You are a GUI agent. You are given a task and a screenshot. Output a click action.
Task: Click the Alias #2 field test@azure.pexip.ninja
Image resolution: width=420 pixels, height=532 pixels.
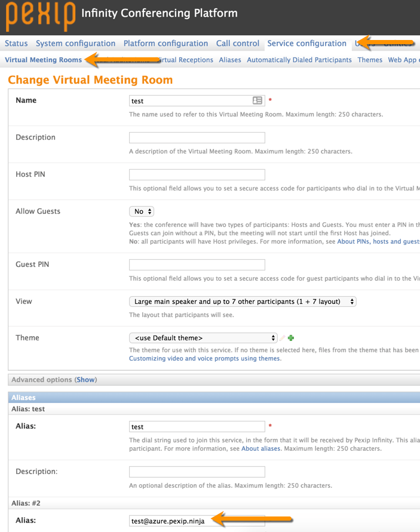[197, 521]
